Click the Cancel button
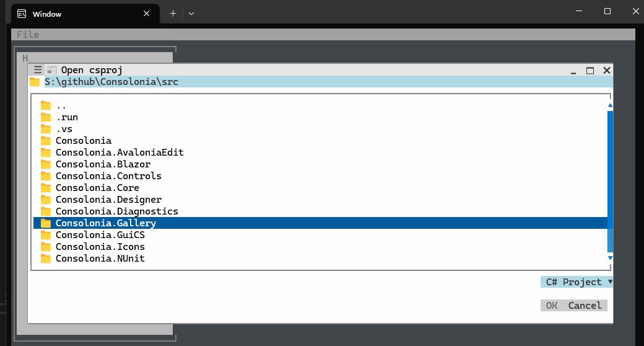The width and height of the screenshot is (644, 346). pos(585,305)
